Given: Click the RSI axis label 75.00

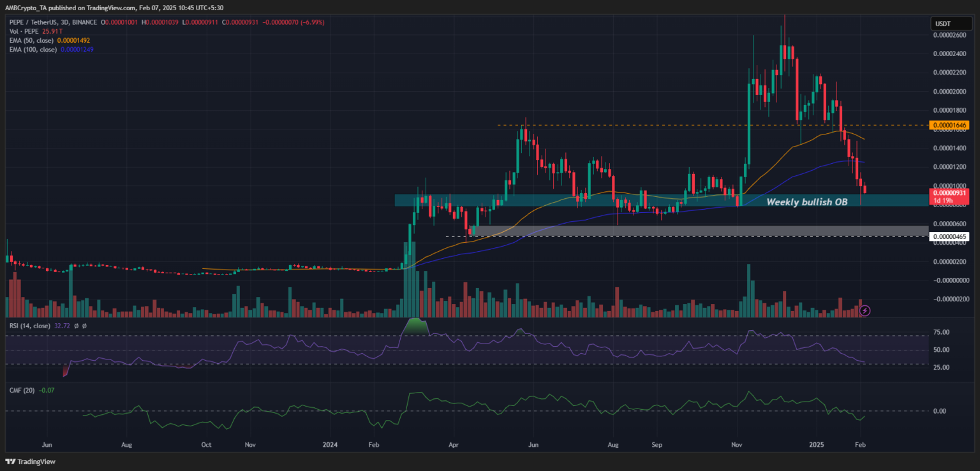Looking at the screenshot, I should [x=942, y=332].
